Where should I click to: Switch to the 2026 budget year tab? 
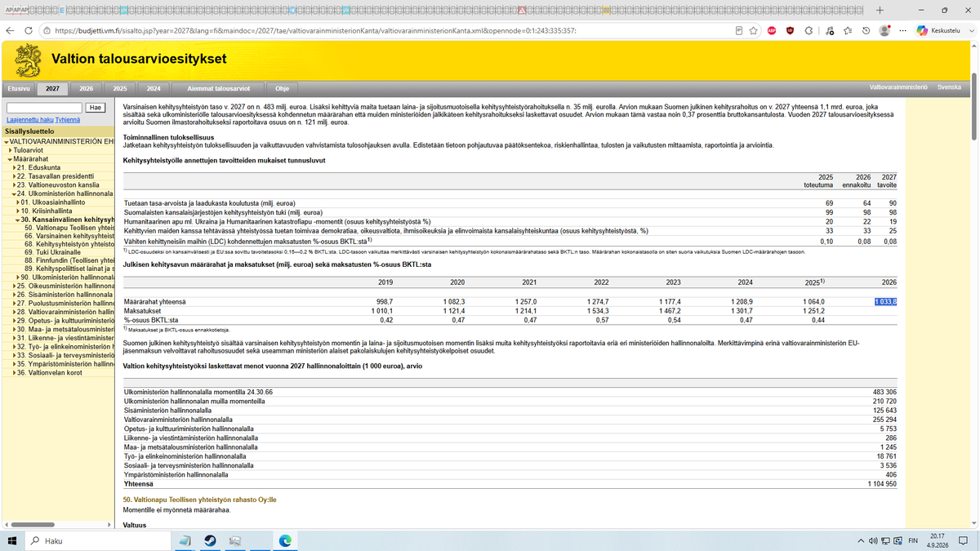(x=86, y=87)
